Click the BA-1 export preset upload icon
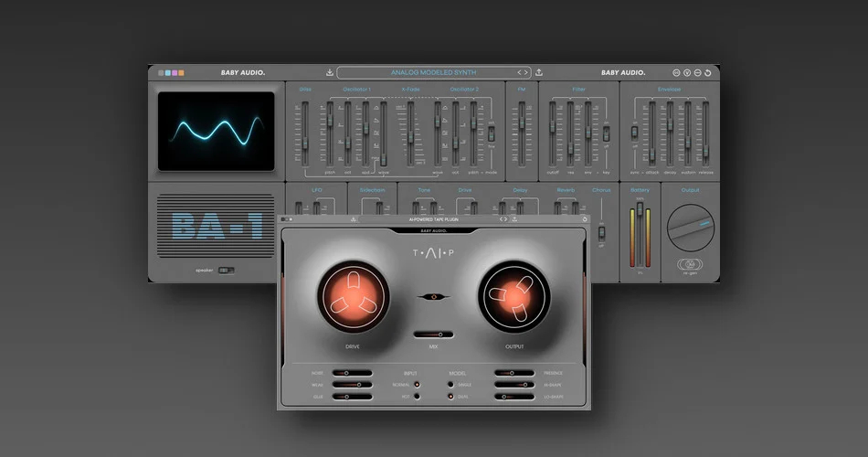 [539, 72]
